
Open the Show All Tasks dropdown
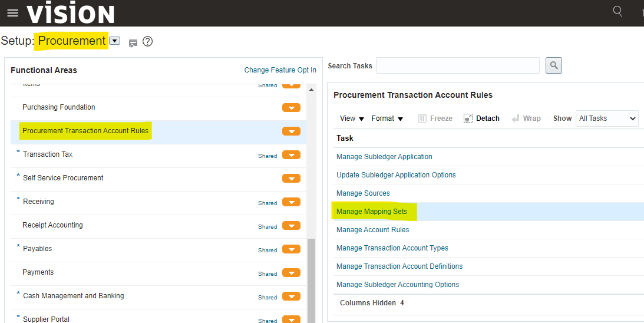(607, 118)
